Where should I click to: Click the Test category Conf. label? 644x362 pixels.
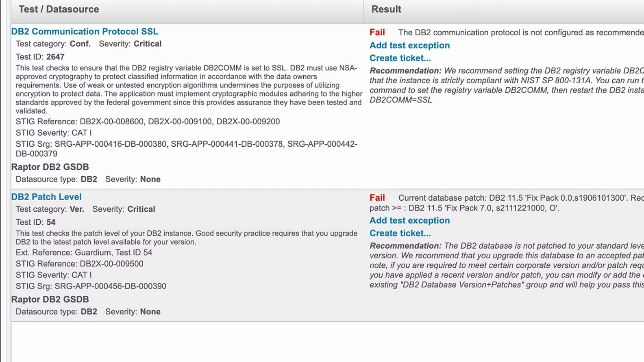[53, 44]
